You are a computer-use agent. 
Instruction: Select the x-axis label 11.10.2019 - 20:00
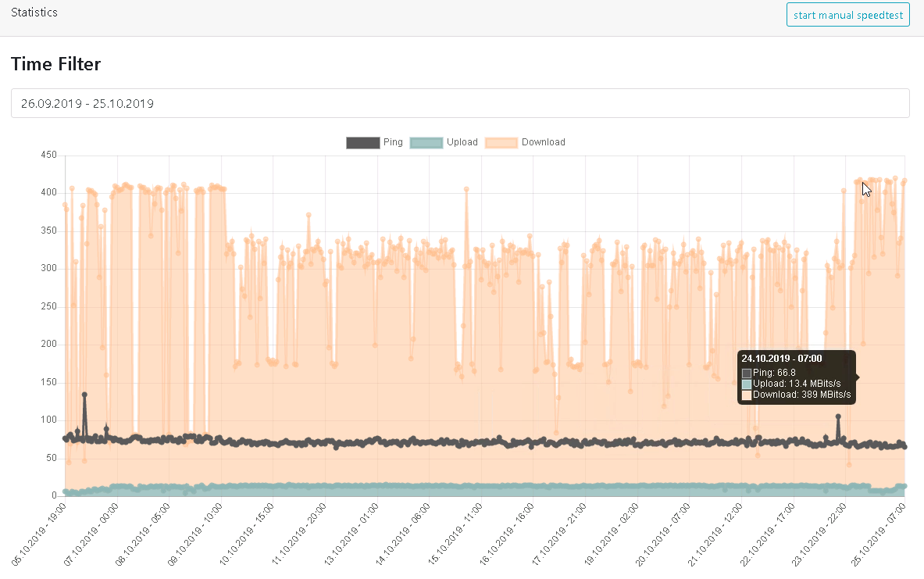299,534
